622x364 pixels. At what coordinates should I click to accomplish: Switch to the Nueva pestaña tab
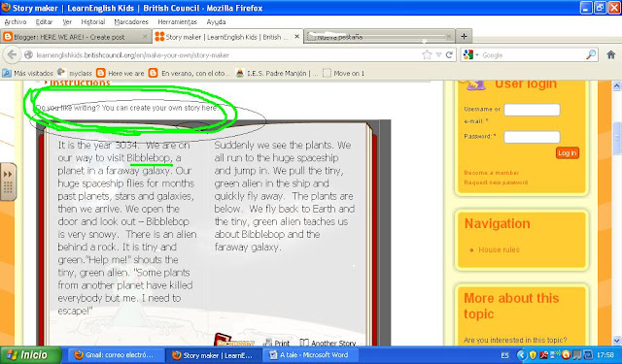click(379, 37)
